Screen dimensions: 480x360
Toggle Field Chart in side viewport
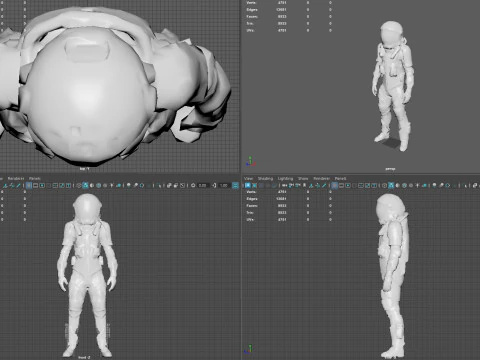pos(361,185)
